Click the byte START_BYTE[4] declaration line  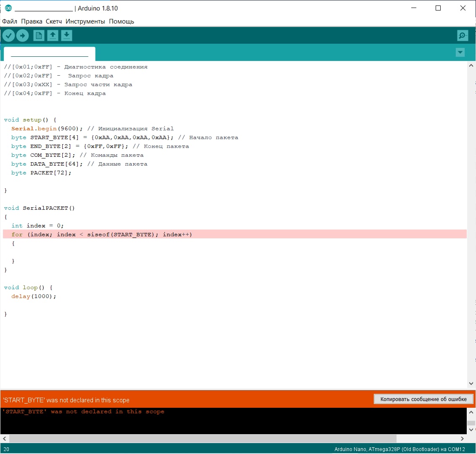click(124, 137)
